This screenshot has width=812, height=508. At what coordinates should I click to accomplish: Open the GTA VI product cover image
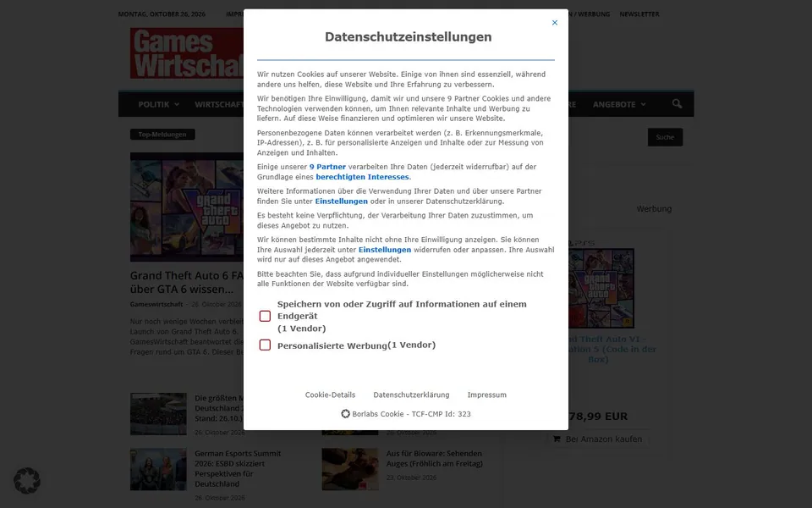click(601, 288)
